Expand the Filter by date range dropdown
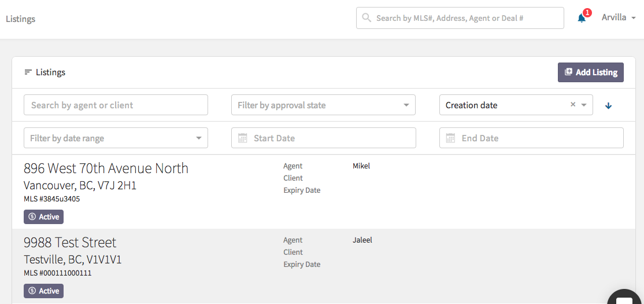 coord(198,138)
